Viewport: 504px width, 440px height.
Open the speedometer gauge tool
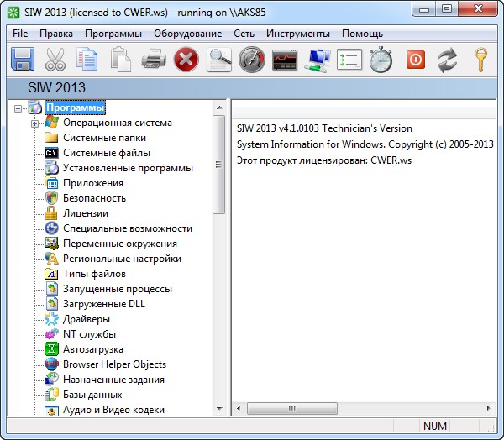(x=251, y=60)
